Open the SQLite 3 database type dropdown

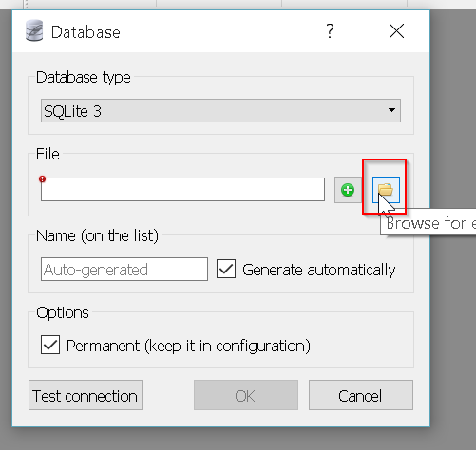220,110
